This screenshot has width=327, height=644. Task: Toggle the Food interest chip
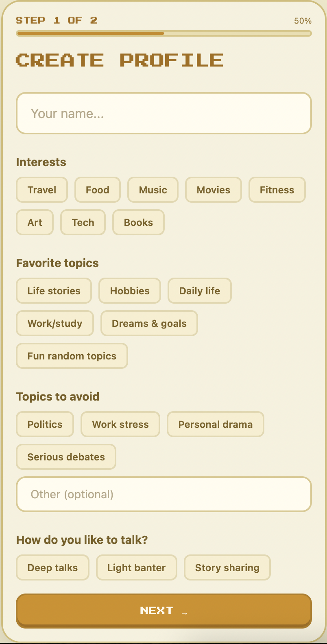pos(98,190)
